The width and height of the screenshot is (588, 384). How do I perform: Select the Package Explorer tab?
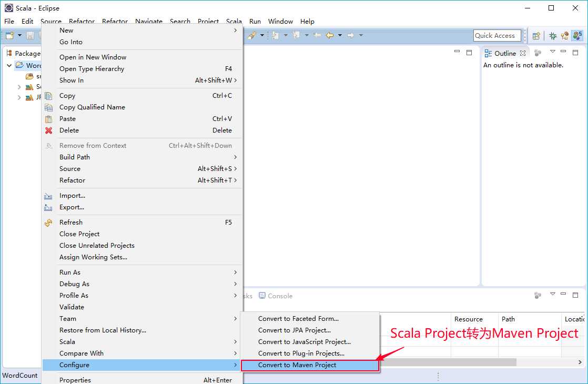tap(23, 53)
